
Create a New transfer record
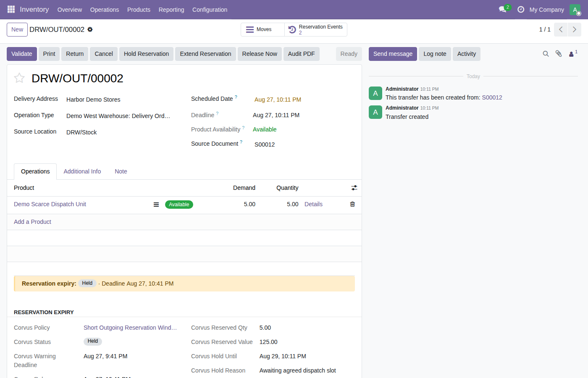pos(17,29)
